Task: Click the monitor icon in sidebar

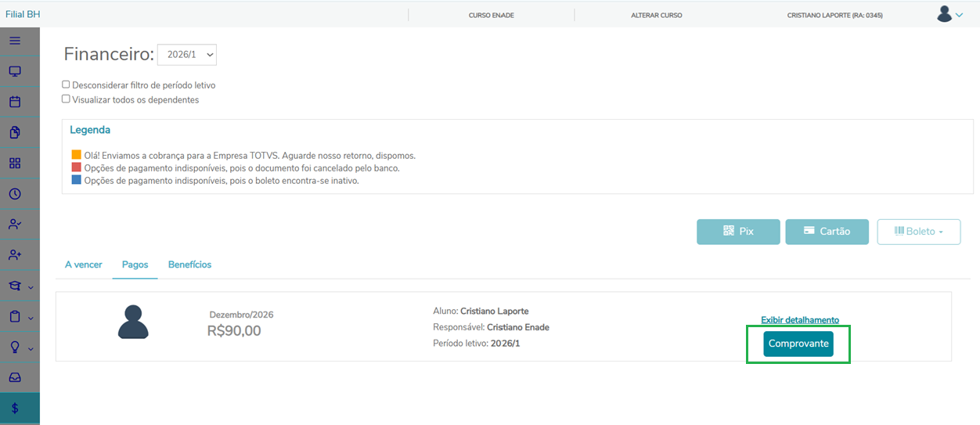Action: click(x=15, y=71)
